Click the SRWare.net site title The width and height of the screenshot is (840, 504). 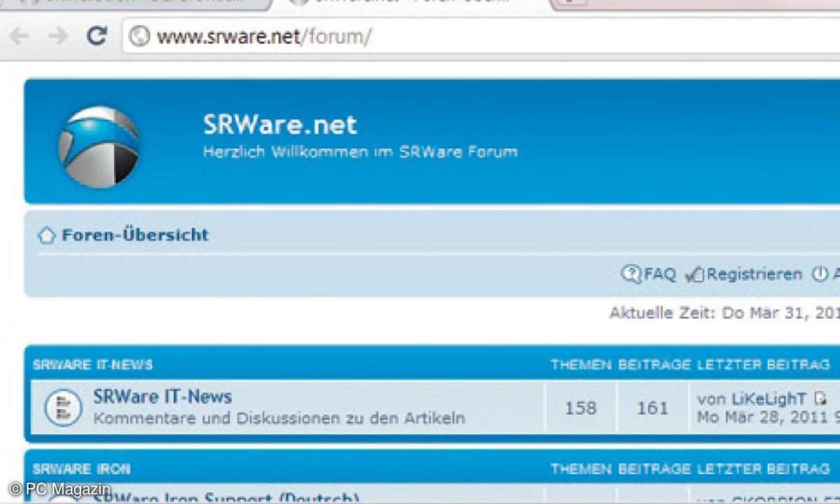point(280,125)
